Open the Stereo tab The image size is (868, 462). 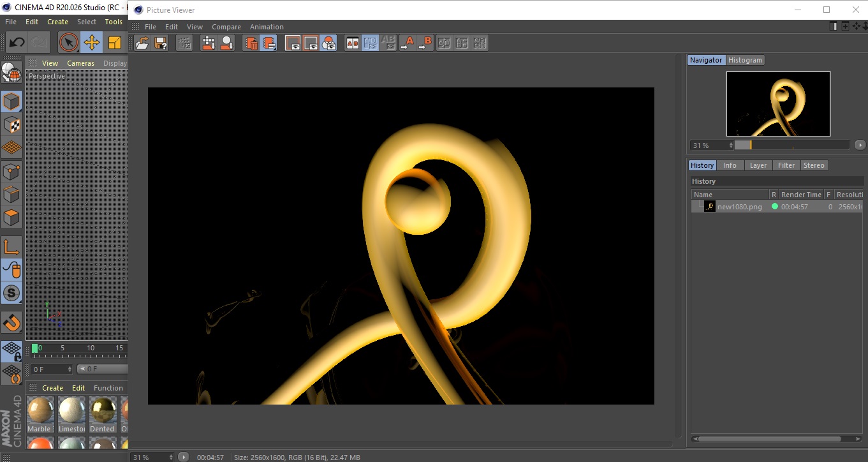pyautogui.click(x=814, y=165)
